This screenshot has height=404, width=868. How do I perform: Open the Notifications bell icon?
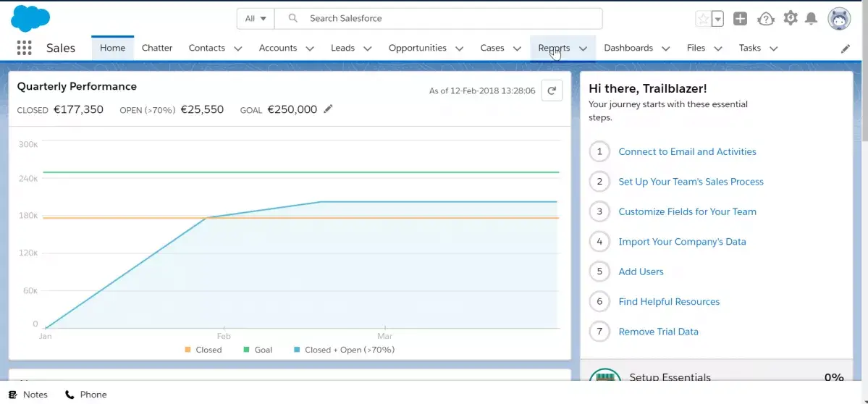pyautogui.click(x=811, y=19)
